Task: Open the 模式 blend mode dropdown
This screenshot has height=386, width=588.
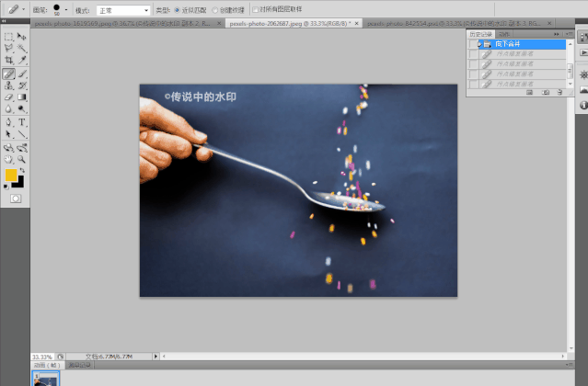Action: 121,9
